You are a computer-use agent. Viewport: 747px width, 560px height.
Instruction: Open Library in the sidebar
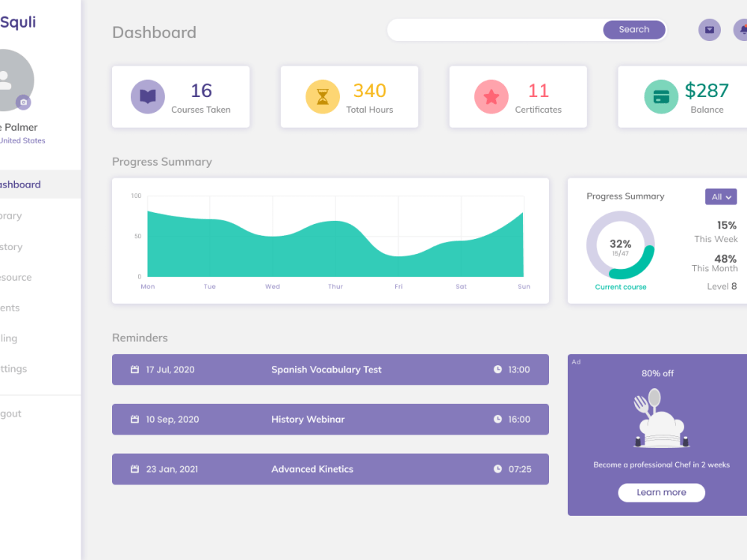11,216
